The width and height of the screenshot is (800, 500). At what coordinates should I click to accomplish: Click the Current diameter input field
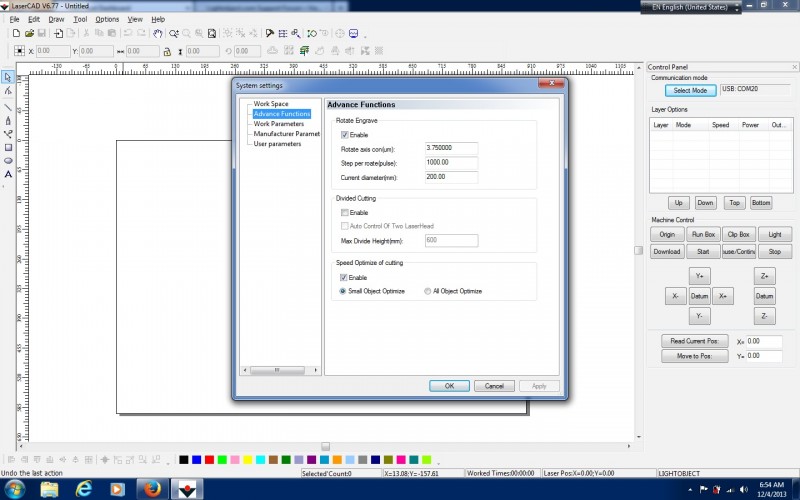[x=450, y=176]
